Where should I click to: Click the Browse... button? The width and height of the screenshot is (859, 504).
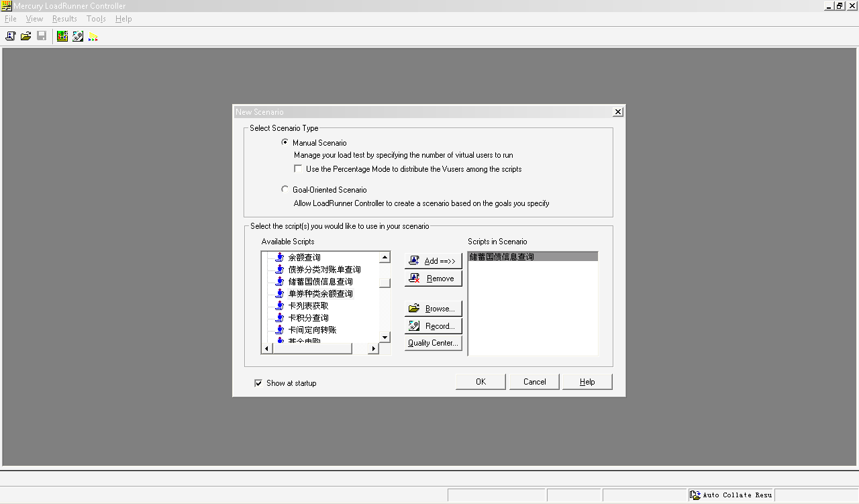point(434,309)
